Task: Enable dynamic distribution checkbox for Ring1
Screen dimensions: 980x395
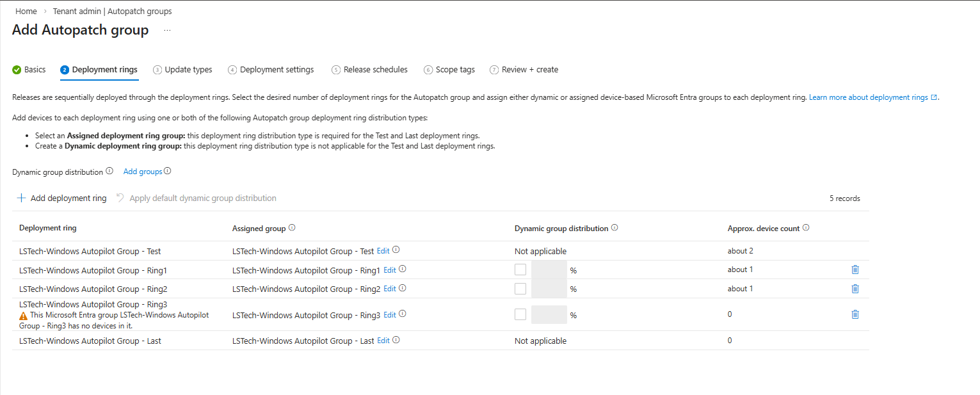Action: (x=520, y=270)
